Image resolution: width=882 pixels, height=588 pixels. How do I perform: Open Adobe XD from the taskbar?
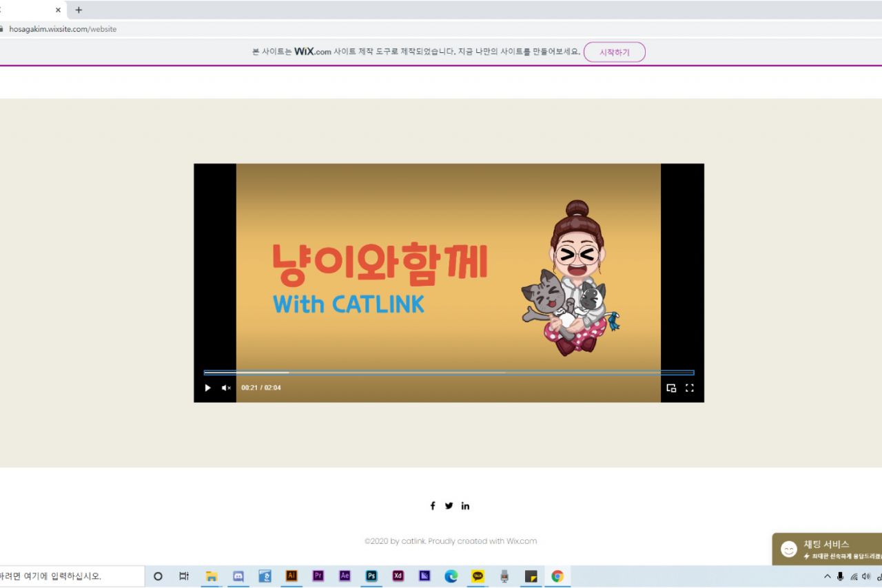[x=398, y=576]
